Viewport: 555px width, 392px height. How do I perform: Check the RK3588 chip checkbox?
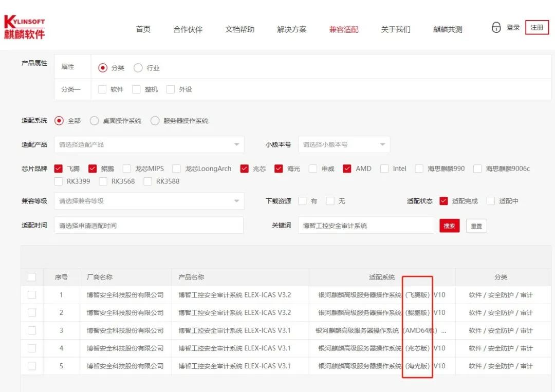(147, 181)
